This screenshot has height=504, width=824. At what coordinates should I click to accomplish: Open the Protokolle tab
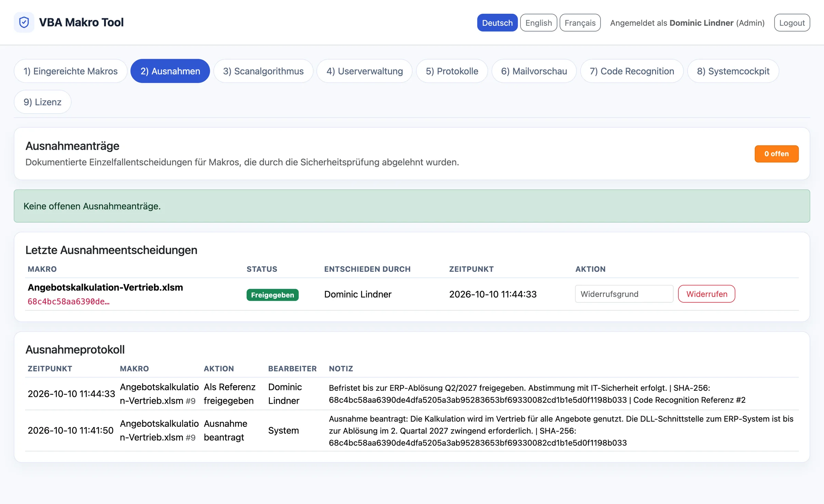tap(452, 71)
